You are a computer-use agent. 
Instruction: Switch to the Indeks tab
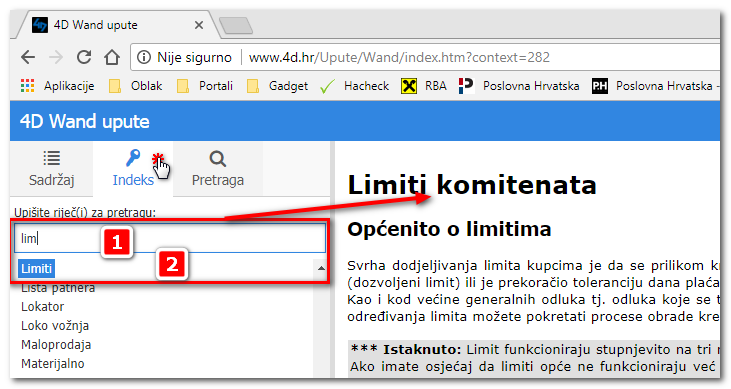133,169
